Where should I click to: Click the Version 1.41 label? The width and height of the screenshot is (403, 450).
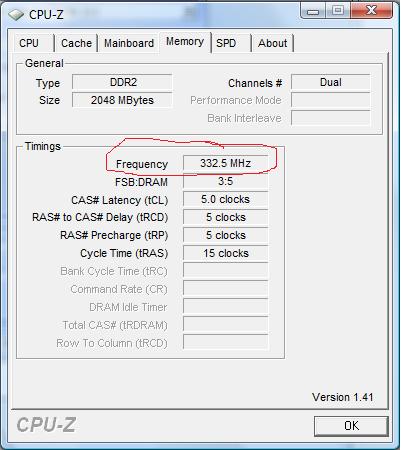[x=343, y=397]
